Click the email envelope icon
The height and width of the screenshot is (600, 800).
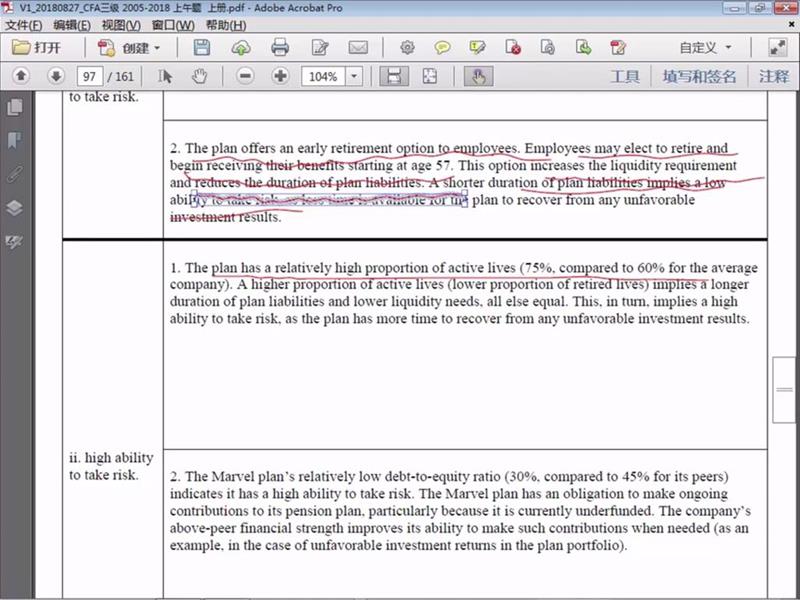point(357,47)
